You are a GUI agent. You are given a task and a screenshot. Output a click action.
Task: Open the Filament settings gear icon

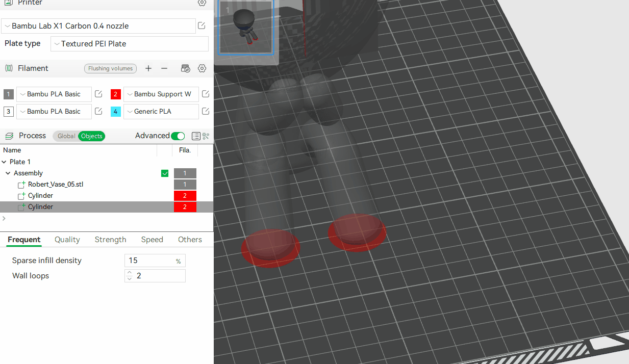[202, 68]
